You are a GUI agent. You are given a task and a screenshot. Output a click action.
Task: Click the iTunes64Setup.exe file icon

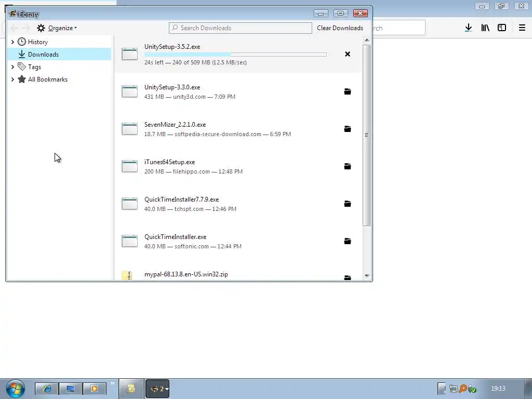[129, 166]
